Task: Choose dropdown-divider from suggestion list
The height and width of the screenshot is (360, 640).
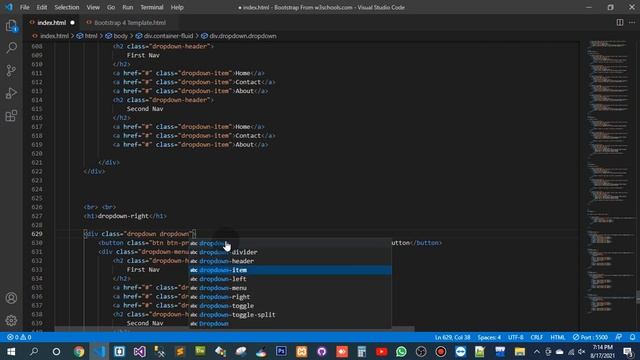Action: point(290,252)
